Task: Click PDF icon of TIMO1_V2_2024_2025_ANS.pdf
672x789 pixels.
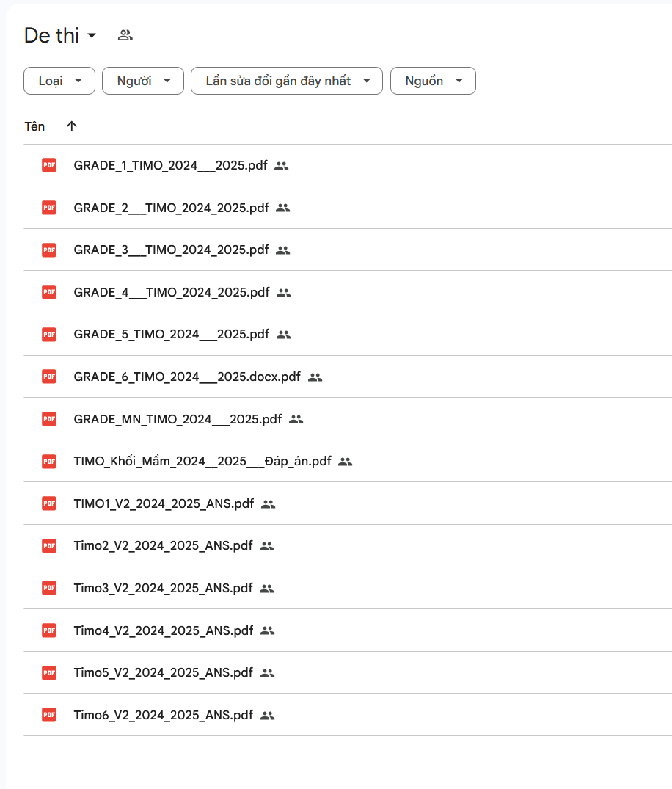Action: click(x=49, y=503)
